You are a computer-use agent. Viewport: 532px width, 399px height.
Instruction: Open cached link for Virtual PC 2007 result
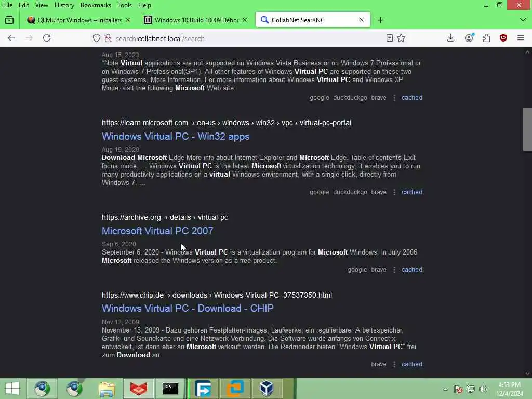tap(412, 270)
